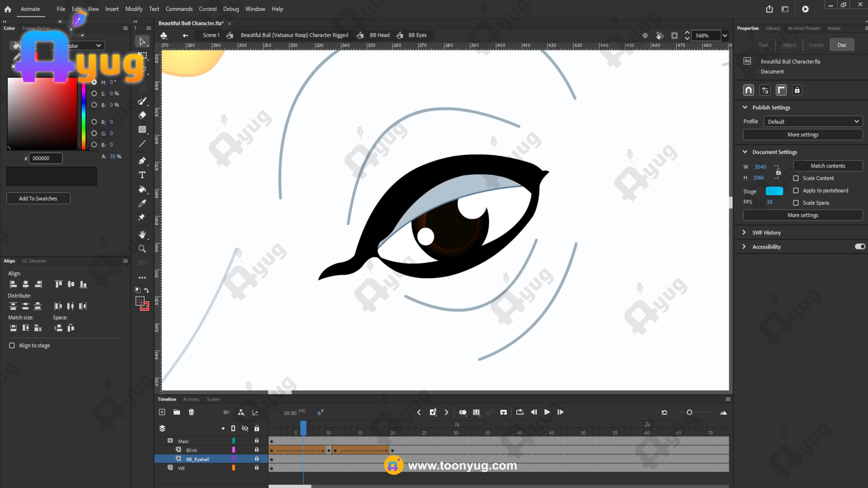Screen dimensions: 868x488
Task: Check the Align to stage option
Action: pos(12,346)
